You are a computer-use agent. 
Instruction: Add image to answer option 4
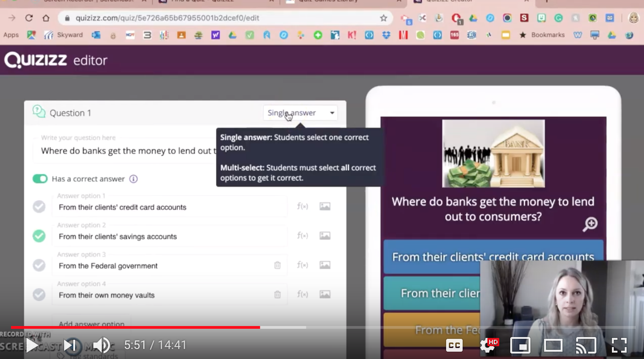pos(325,294)
